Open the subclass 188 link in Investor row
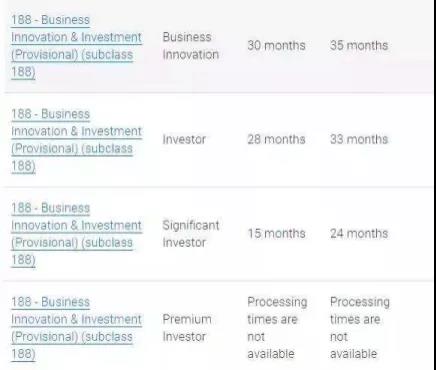436x370 pixels. click(x=77, y=140)
